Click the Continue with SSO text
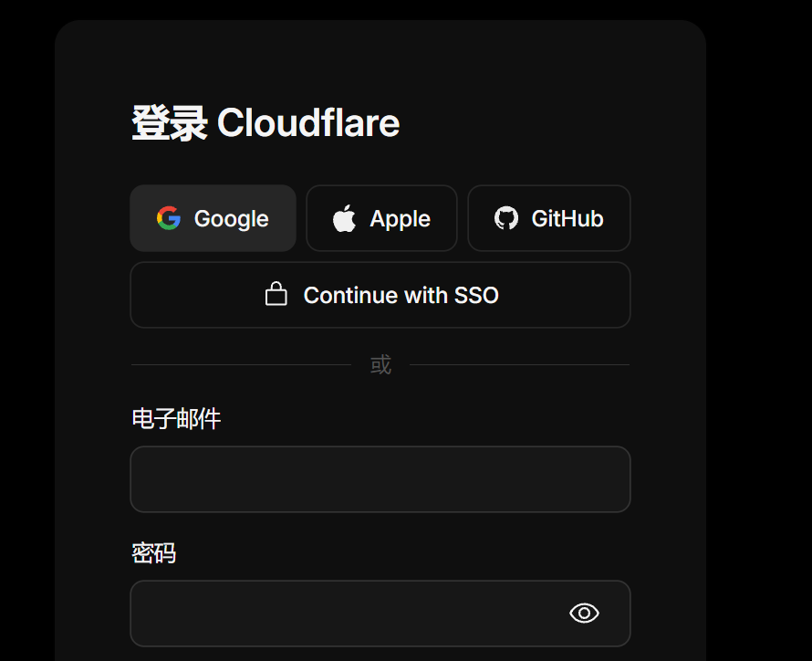 pyautogui.click(x=401, y=295)
